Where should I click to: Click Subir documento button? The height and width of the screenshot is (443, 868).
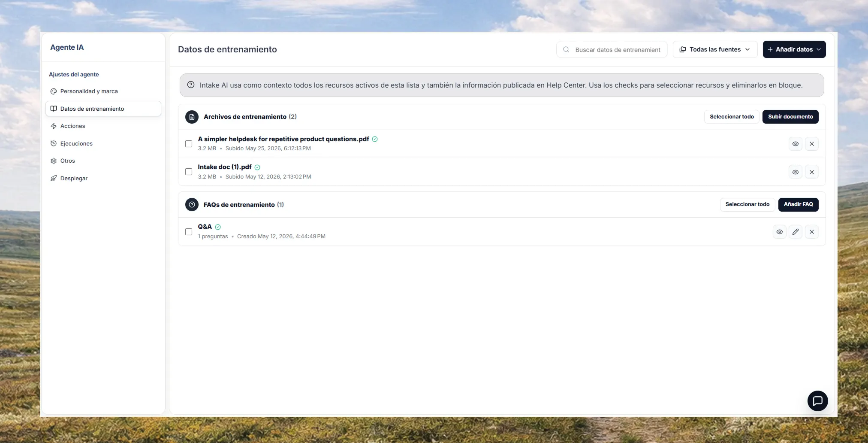[790, 117]
